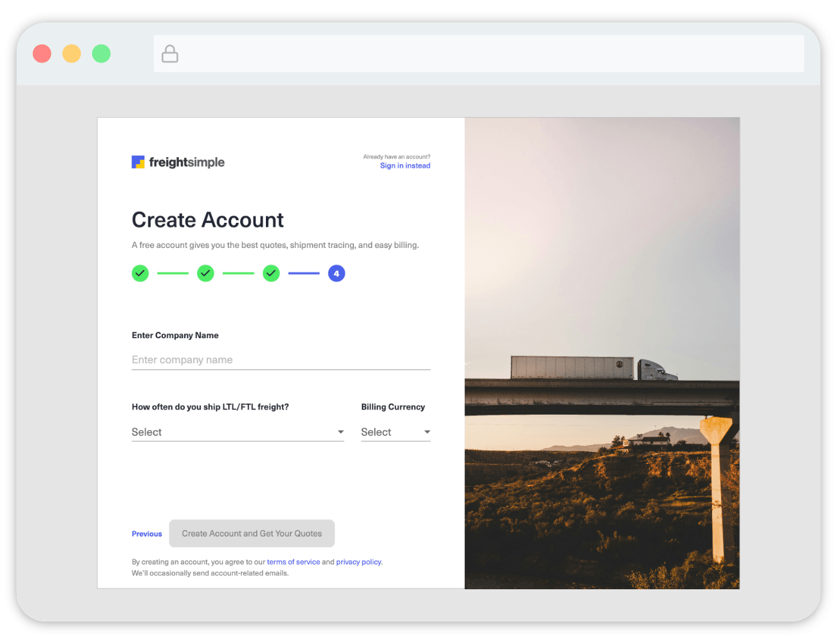Click the red window close dot
The width and height of the screenshot is (837, 644).
tap(42, 53)
